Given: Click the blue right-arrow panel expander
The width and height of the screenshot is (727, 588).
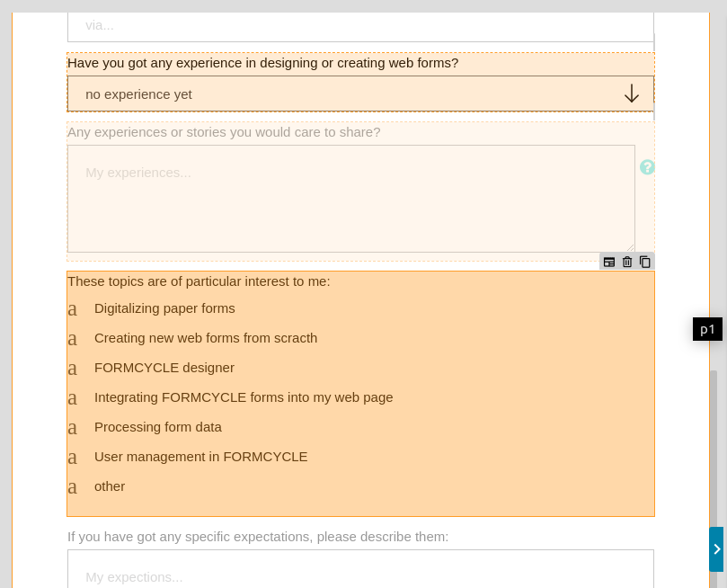Looking at the screenshot, I should tap(716, 549).
